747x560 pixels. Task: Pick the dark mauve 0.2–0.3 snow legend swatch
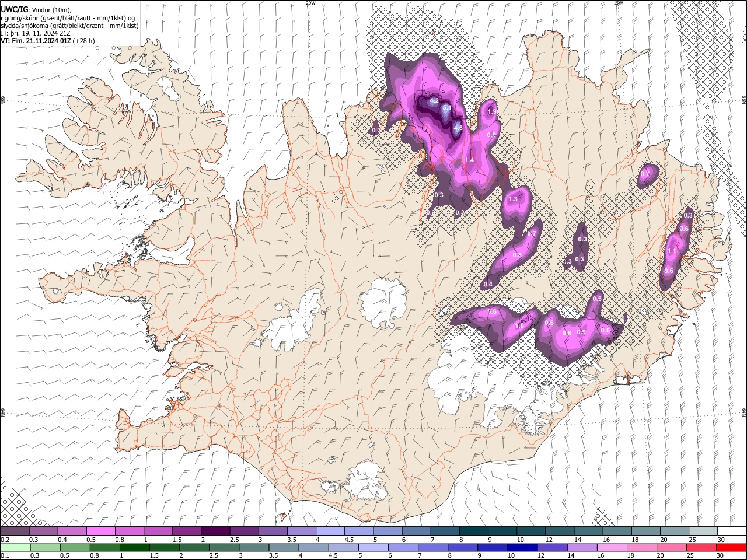click(x=15, y=531)
